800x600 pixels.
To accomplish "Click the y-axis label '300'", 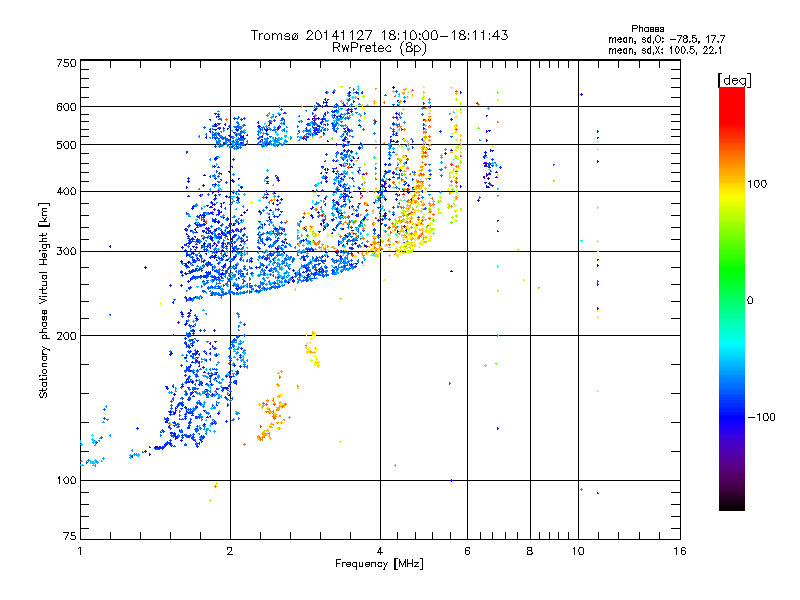I will 66,252.
